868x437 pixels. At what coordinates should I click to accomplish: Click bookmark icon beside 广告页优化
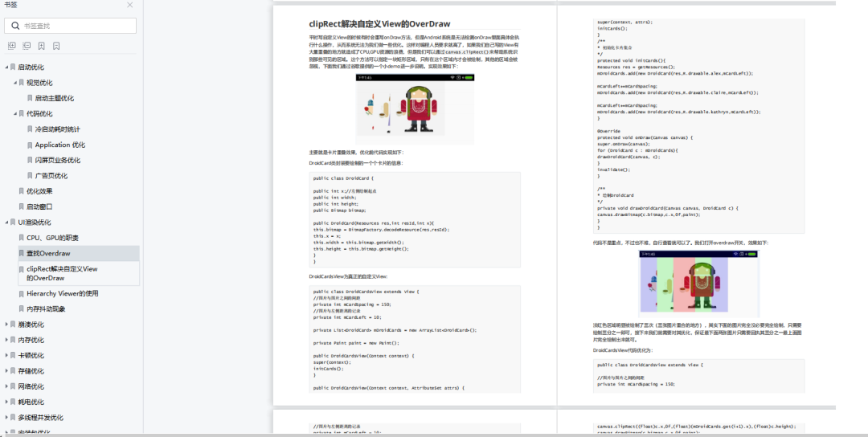[30, 175]
